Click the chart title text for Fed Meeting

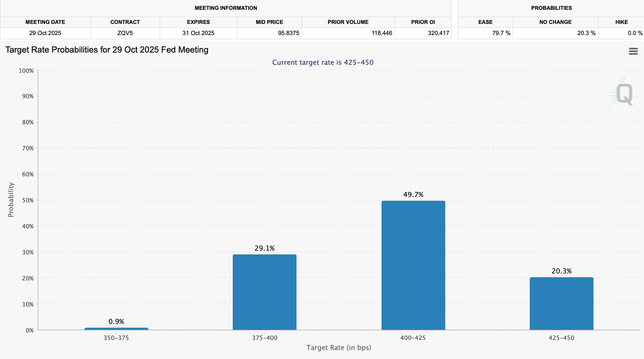[107, 50]
